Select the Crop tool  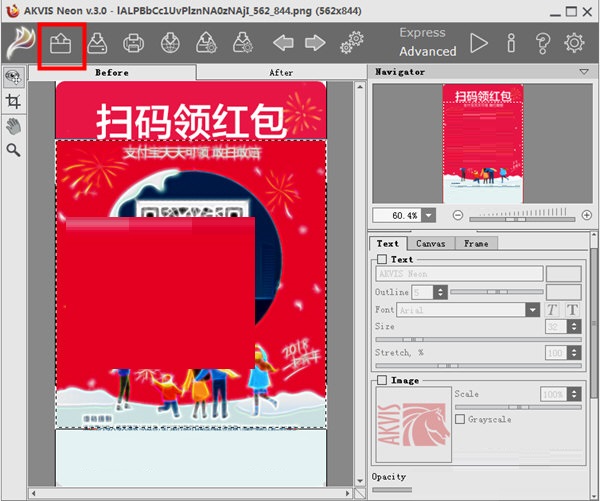13,101
